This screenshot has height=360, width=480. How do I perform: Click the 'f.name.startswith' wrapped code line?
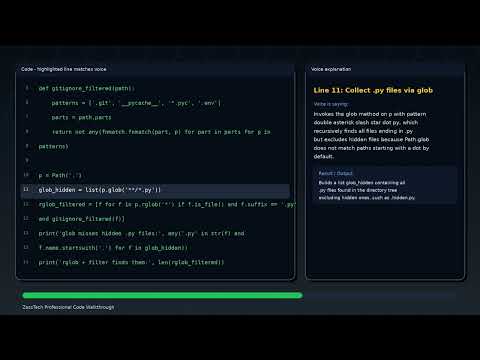113,248
